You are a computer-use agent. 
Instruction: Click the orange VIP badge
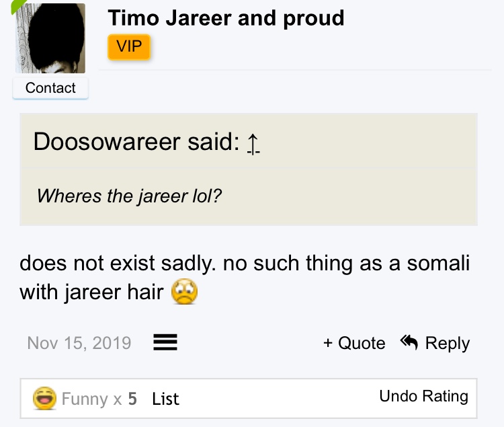tap(129, 47)
